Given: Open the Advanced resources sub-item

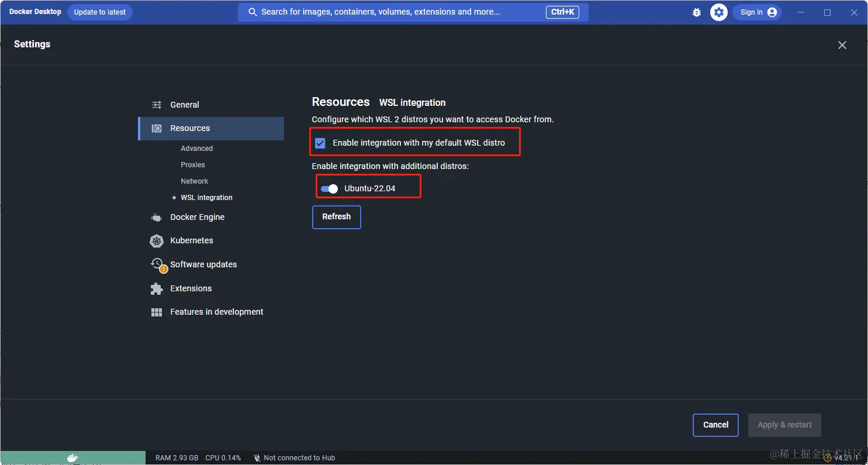Looking at the screenshot, I should (197, 149).
